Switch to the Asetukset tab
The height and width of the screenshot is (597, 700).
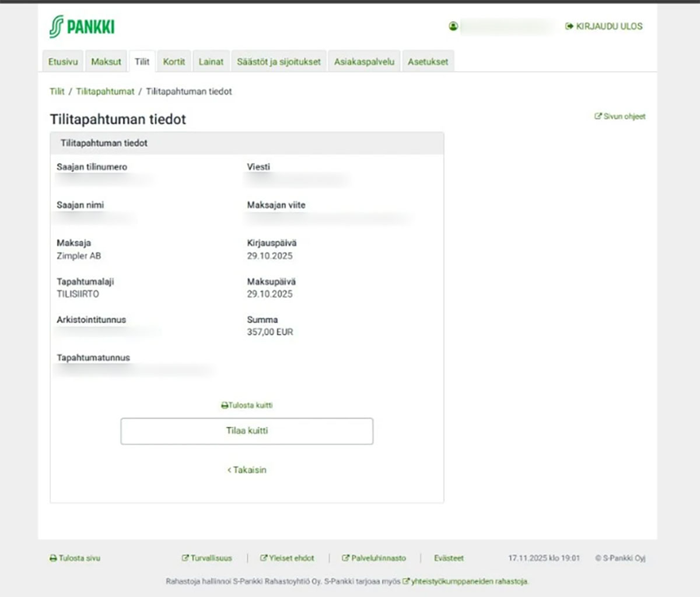click(x=428, y=62)
